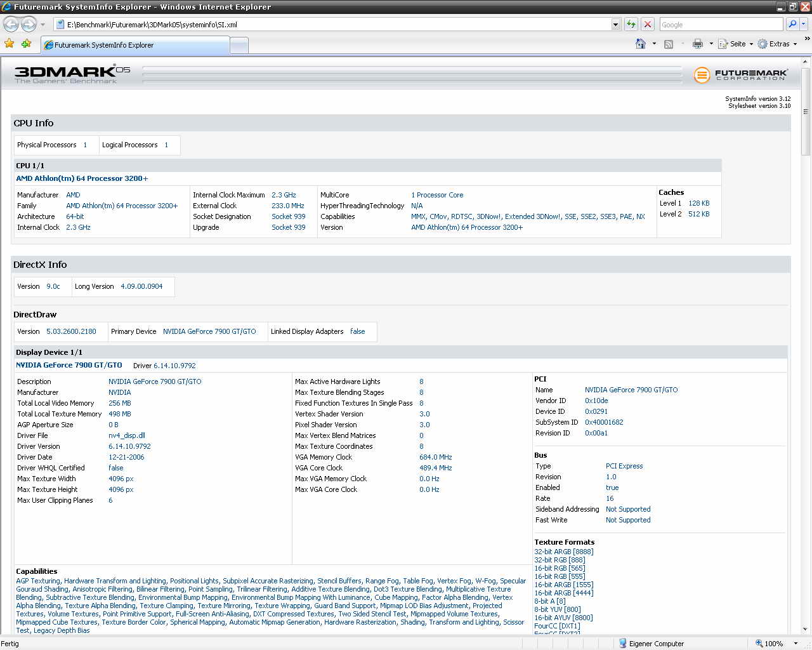Click the RSS feeds icon
812x650 pixels.
point(669,44)
